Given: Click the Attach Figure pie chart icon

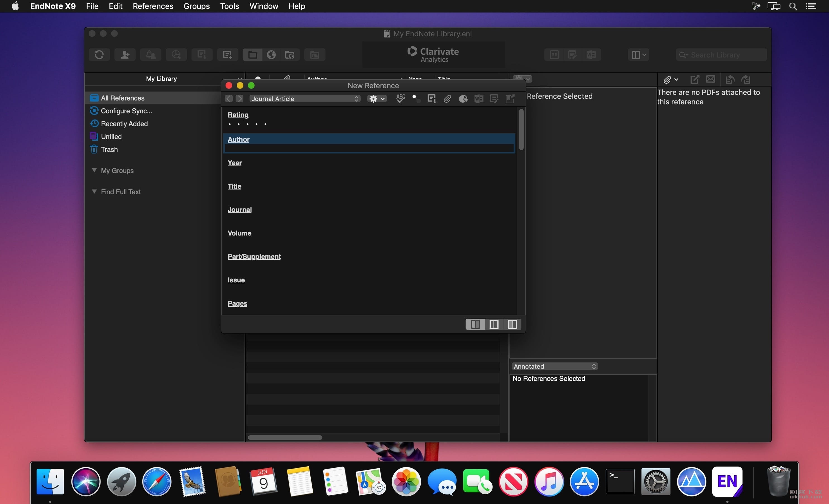Looking at the screenshot, I should click(463, 99).
